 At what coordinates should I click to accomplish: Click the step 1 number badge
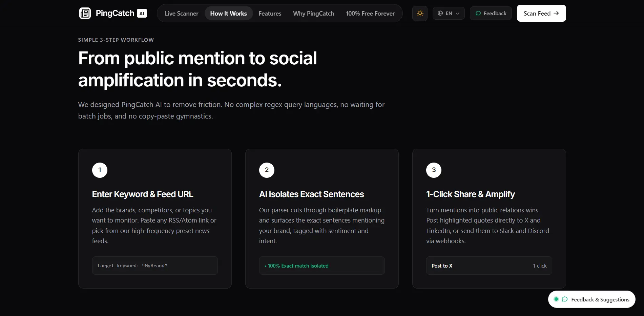pyautogui.click(x=100, y=170)
